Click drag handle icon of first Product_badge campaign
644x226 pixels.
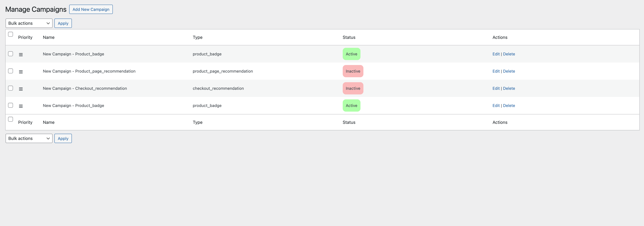pos(21,55)
